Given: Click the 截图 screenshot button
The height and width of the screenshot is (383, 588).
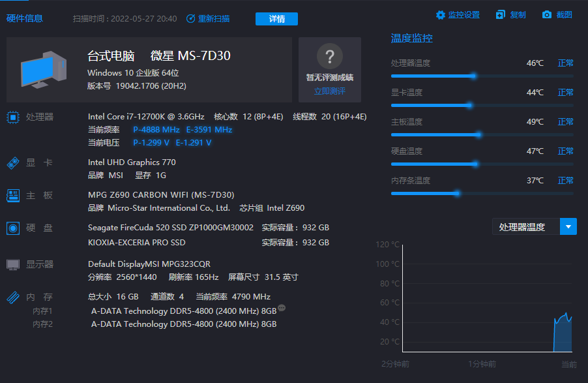Looking at the screenshot, I should (565, 14).
